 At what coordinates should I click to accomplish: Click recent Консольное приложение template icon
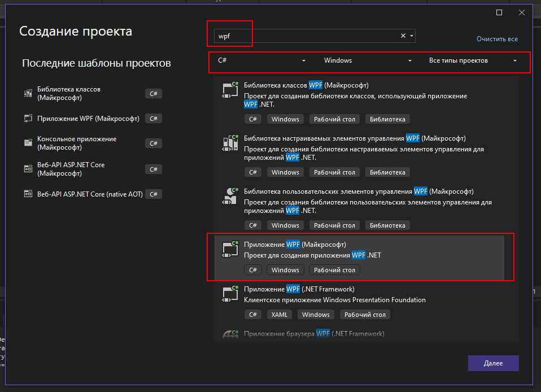[x=28, y=143]
